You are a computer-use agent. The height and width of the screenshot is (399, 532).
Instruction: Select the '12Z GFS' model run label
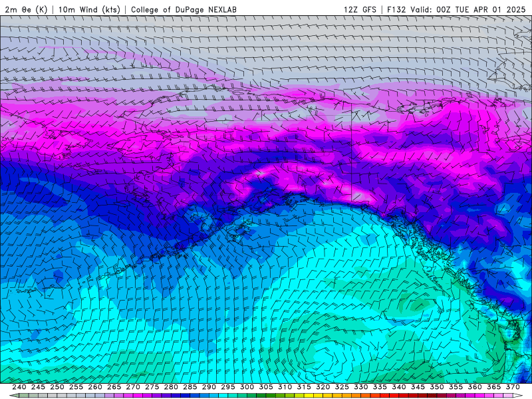point(360,9)
